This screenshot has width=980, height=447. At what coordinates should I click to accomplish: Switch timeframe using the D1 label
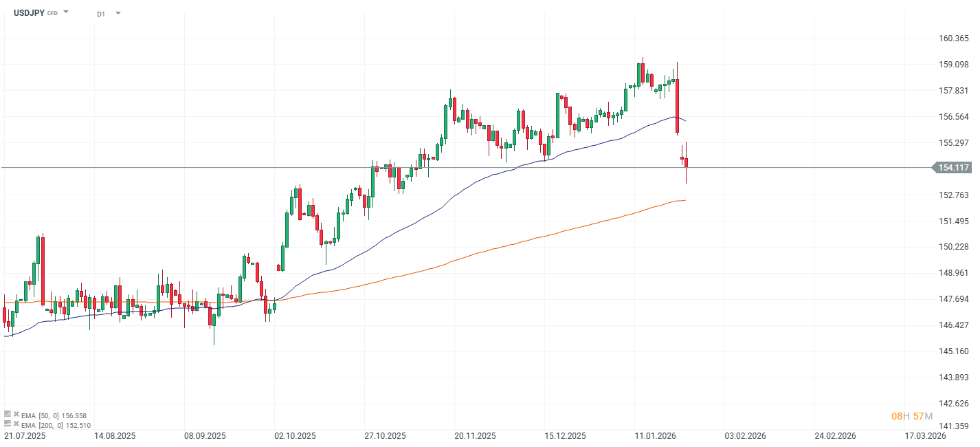click(x=100, y=12)
